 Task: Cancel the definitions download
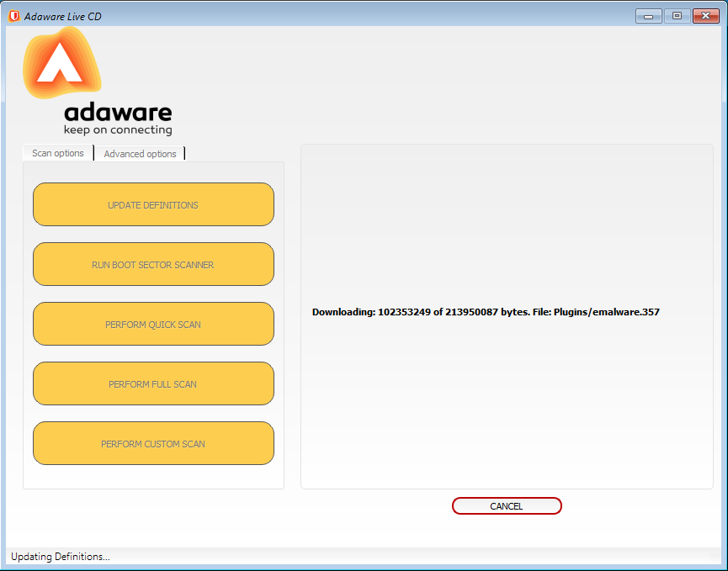[x=507, y=506]
